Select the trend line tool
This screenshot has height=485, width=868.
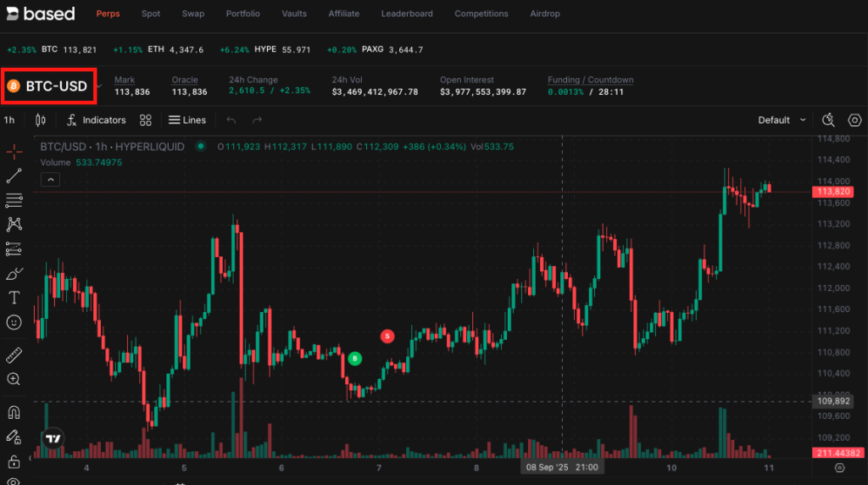14,176
